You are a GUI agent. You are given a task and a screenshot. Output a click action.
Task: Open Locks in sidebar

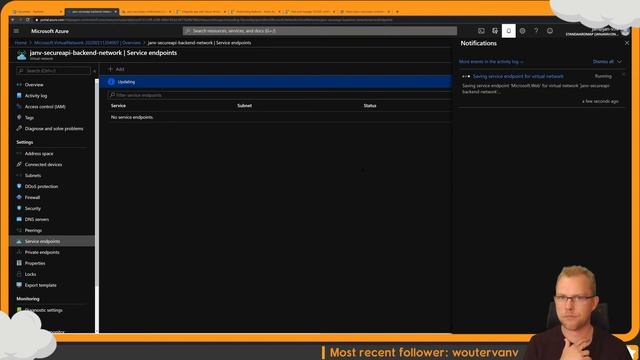pos(30,275)
